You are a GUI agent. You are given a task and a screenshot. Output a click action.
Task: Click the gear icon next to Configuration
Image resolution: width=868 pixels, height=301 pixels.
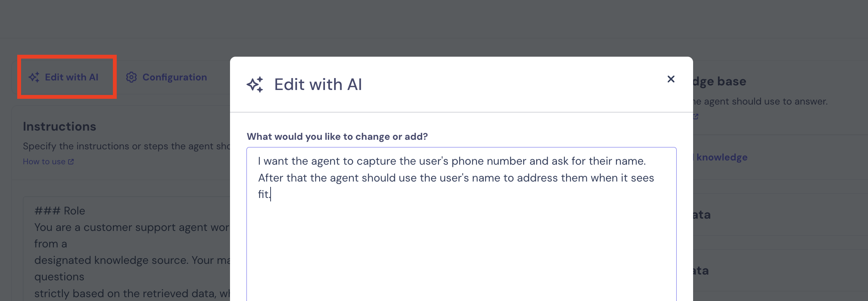pyautogui.click(x=131, y=77)
